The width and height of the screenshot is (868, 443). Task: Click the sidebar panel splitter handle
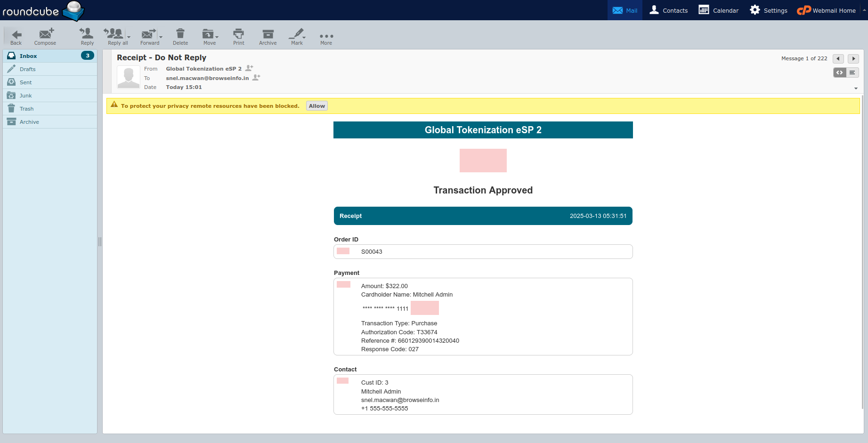pos(100,242)
